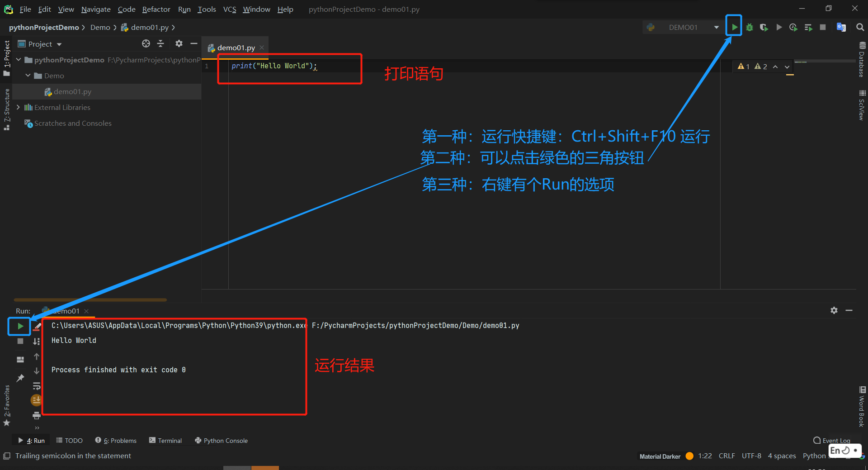Viewport: 868px width, 470px height.
Task: Click inside the print Hello World code line
Action: pos(274,66)
